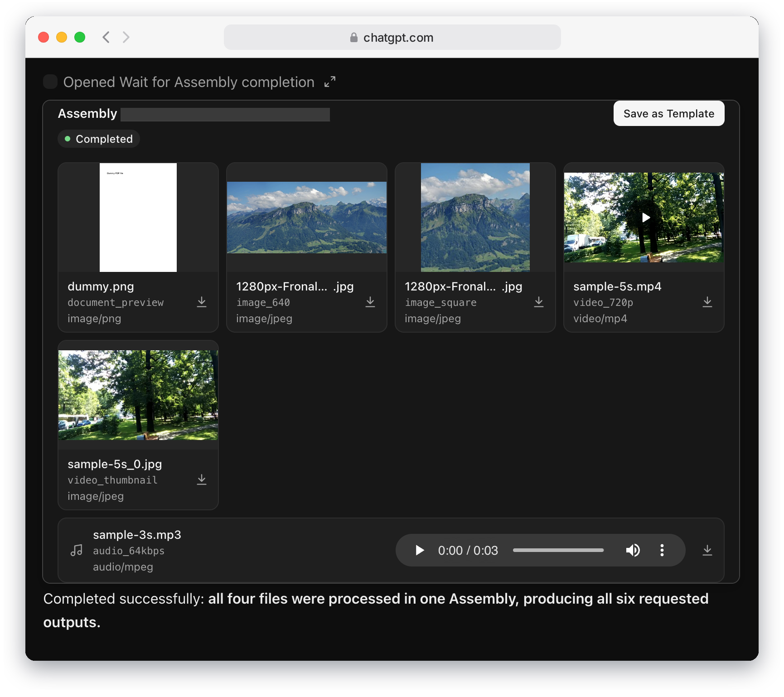Select the sample-5s_0.jpg file name
The image size is (784, 697).
pos(115,464)
